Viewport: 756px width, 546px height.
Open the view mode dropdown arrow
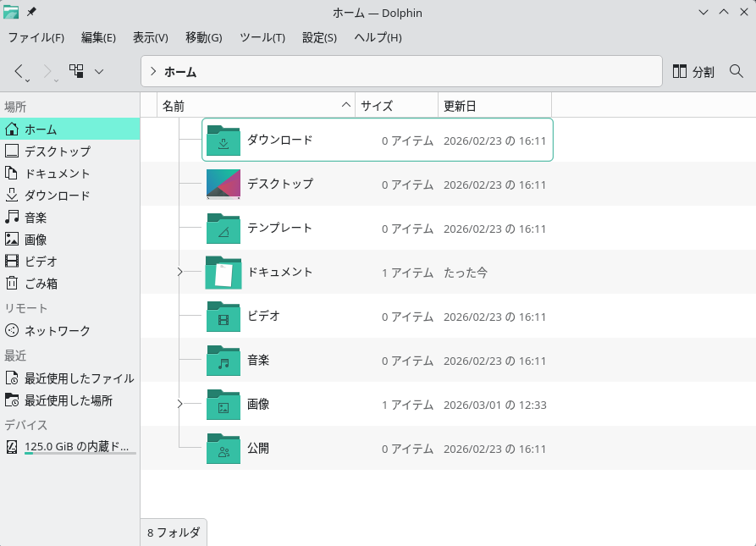pyautogui.click(x=99, y=72)
